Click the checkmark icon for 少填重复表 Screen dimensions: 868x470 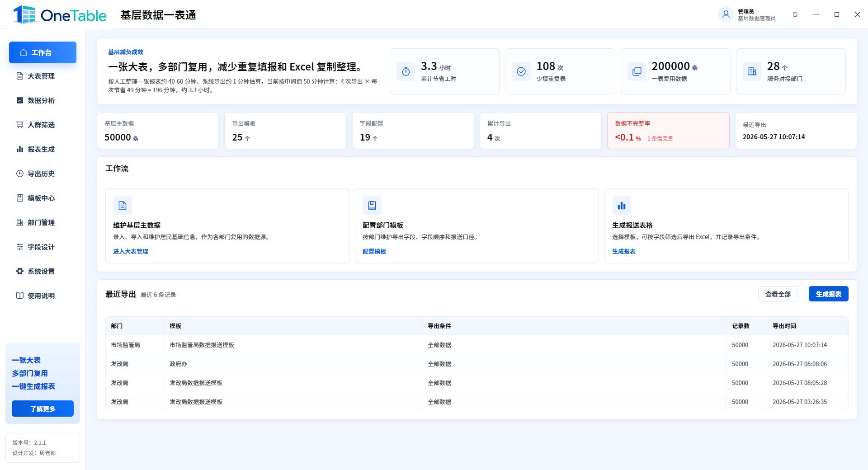click(521, 71)
